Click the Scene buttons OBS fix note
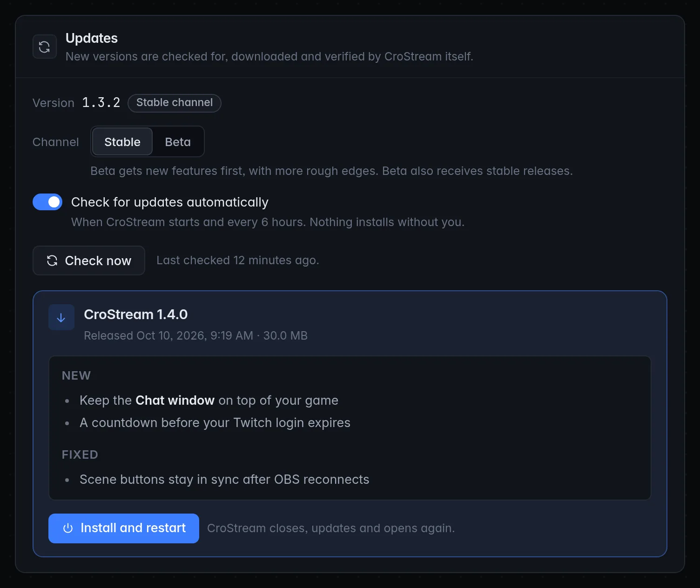The width and height of the screenshot is (700, 588). [224, 480]
